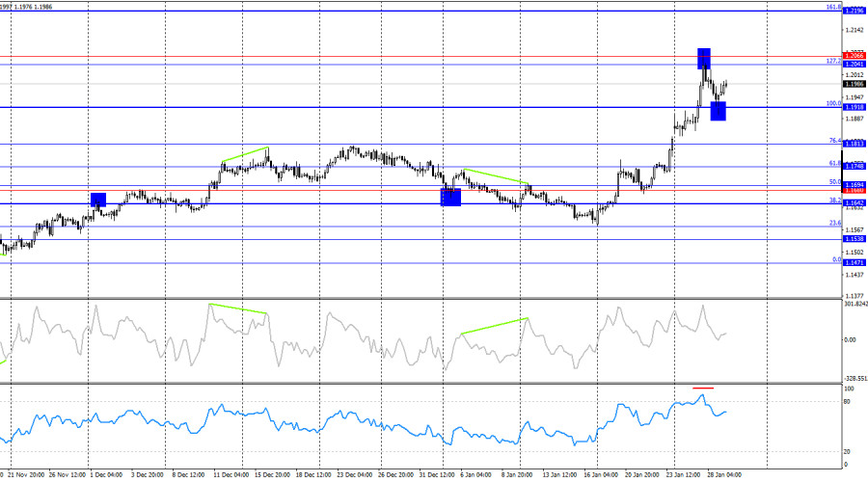Viewport: 868px width, 482px height.
Task: Click the 1.1694 level price label
Action: pyautogui.click(x=854, y=185)
